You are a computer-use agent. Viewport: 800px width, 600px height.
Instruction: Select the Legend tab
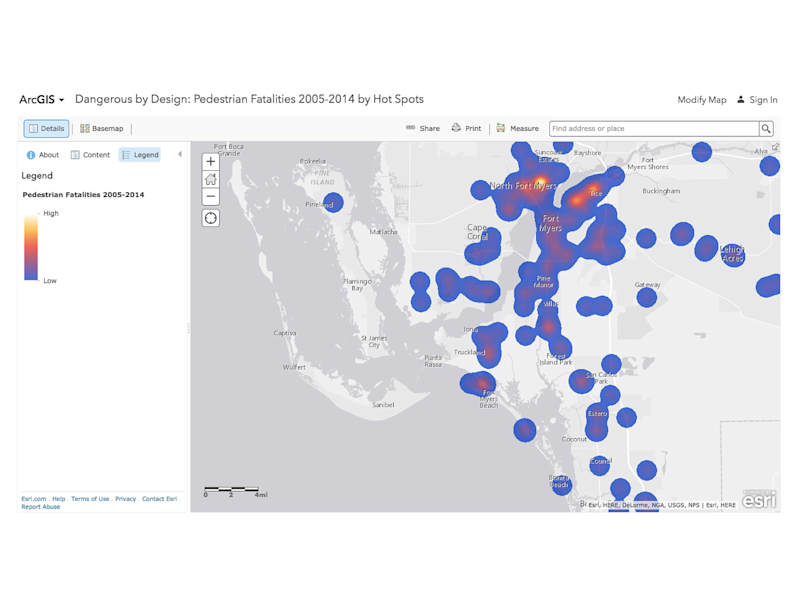[139, 155]
